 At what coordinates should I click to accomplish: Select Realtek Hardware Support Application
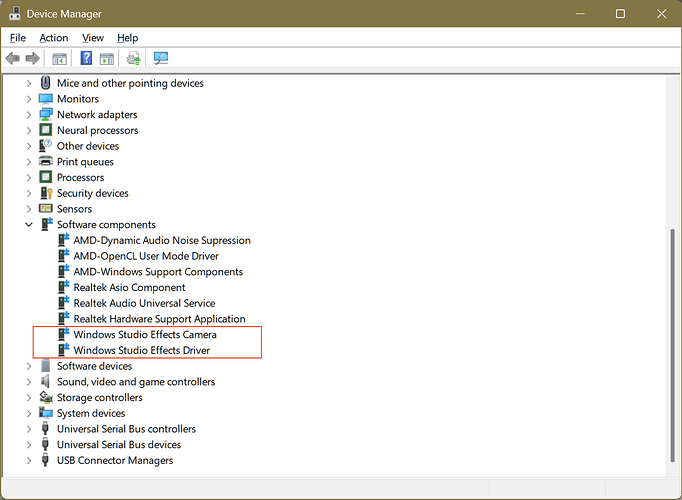click(x=159, y=319)
